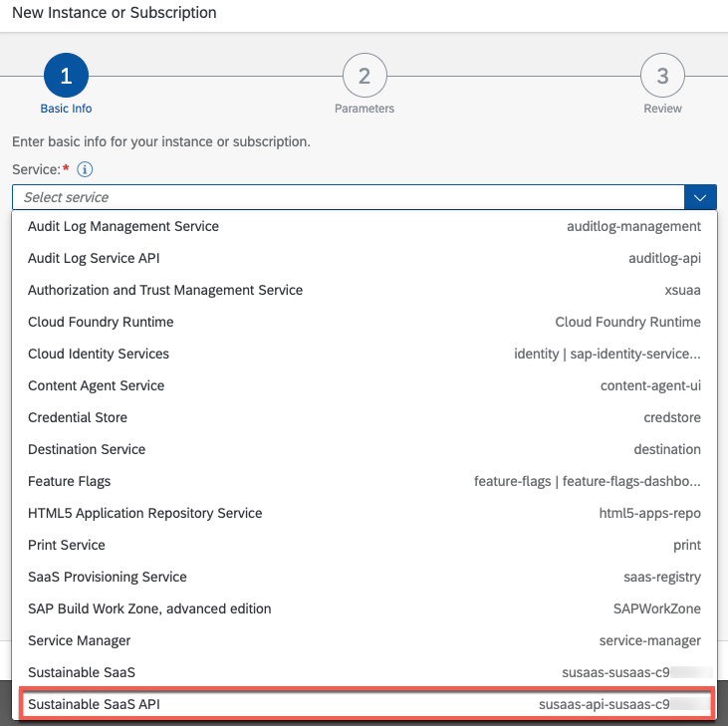Click the auditlog-api technical name
The height and width of the screenshot is (726, 728).
(664, 258)
